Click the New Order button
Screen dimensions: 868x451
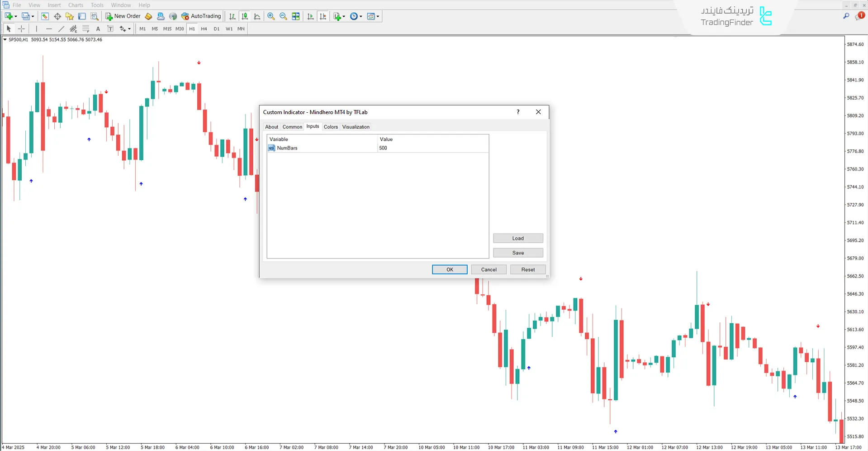coord(123,16)
